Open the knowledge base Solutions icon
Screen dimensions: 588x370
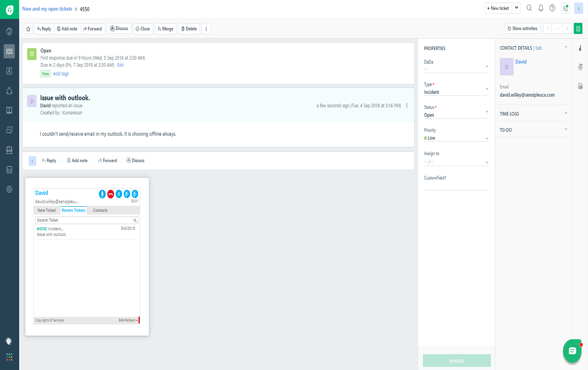pyautogui.click(x=9, y=110)
